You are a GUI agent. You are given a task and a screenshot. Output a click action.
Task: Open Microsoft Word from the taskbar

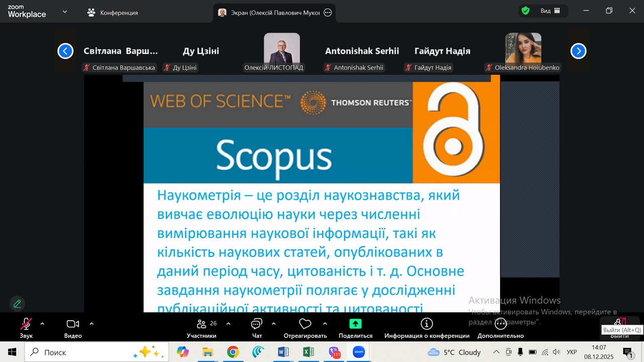[x=283, y=352]
